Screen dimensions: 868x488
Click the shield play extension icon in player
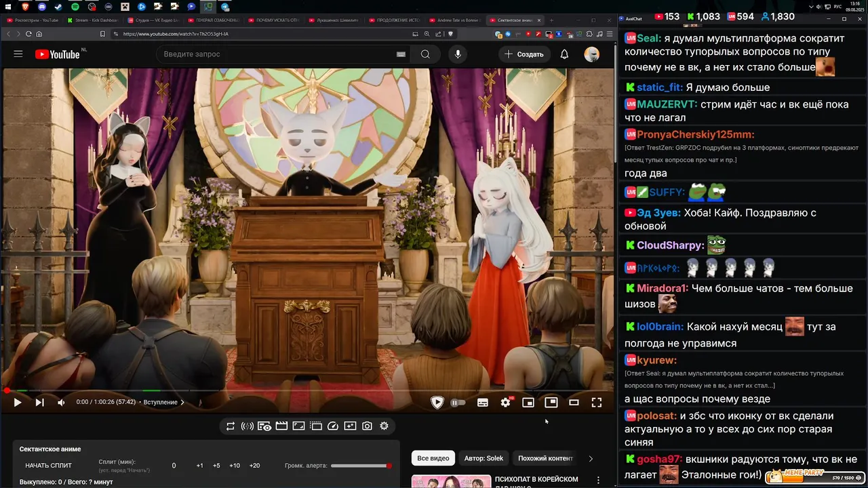437,403
